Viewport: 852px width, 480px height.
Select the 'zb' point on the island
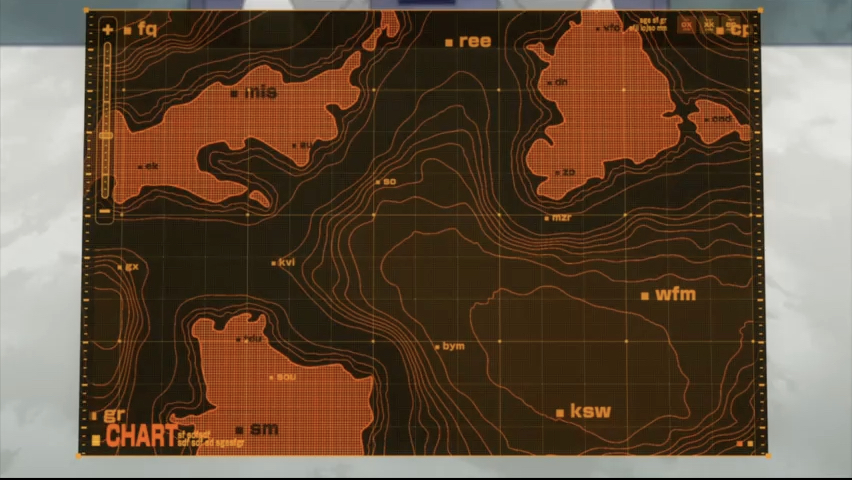[x=565, y=172]
